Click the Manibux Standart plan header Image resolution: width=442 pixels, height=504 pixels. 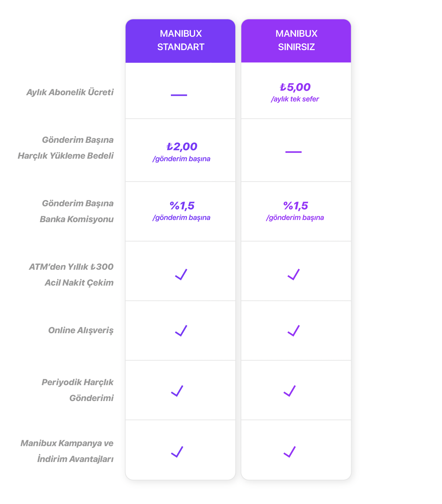(x=181, y=41)
